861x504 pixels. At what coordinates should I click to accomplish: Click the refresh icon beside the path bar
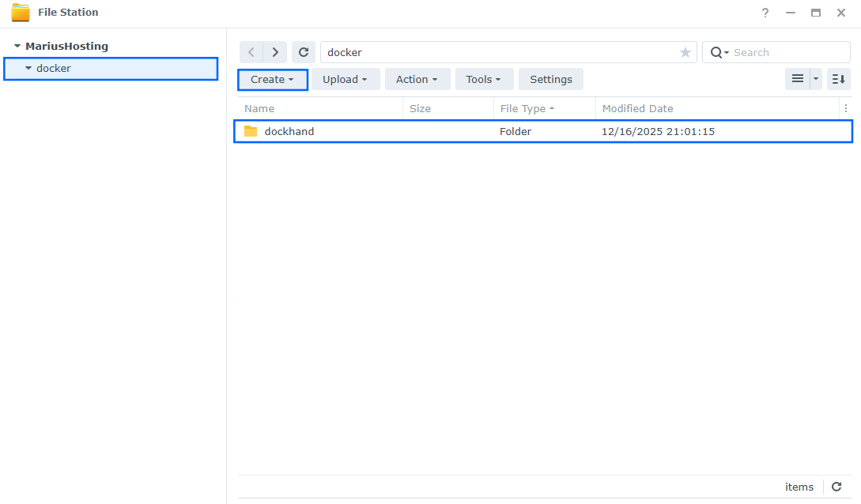(x=304, y=51)
